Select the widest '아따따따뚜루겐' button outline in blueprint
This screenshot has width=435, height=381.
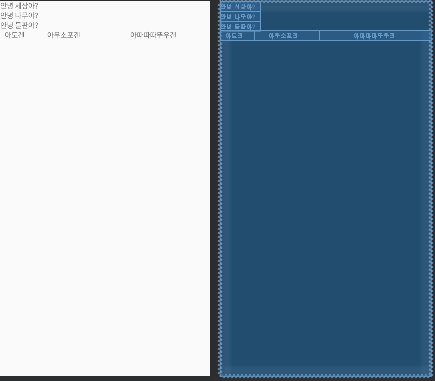tap(375, 36)
